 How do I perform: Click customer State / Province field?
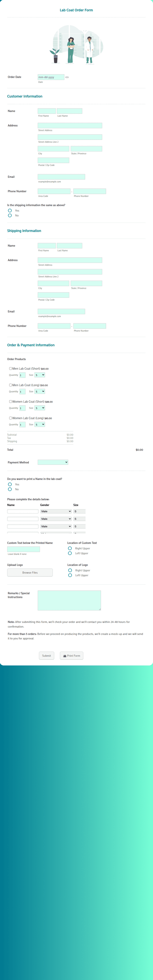tap(87, 149)
